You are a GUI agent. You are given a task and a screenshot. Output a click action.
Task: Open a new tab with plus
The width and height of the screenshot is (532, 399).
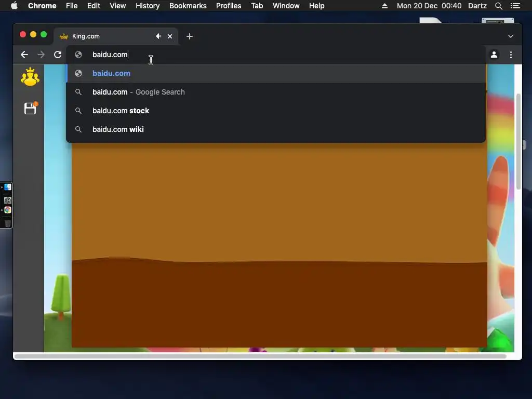click(190, 36)
